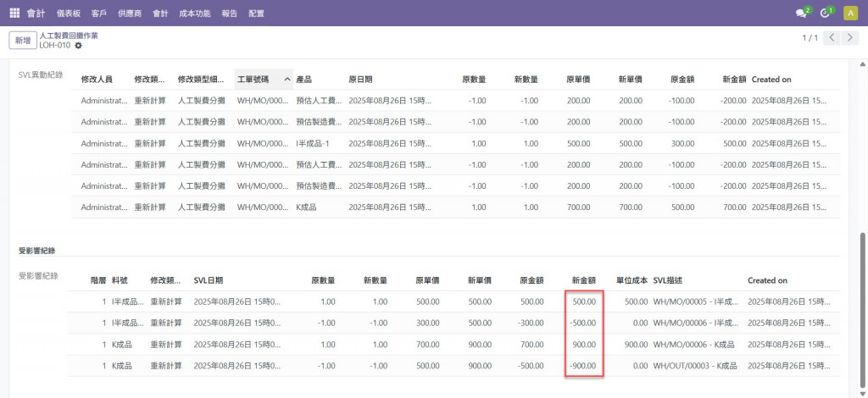Open the 配置 menu
868x398 pixels.
pyautogui.click(x=256, y=14)
